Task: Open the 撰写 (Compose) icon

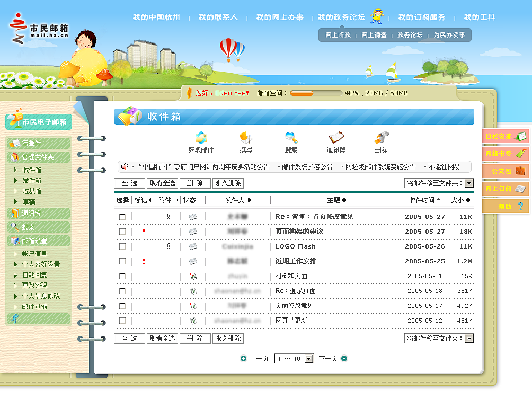Action: pos(246,138)
